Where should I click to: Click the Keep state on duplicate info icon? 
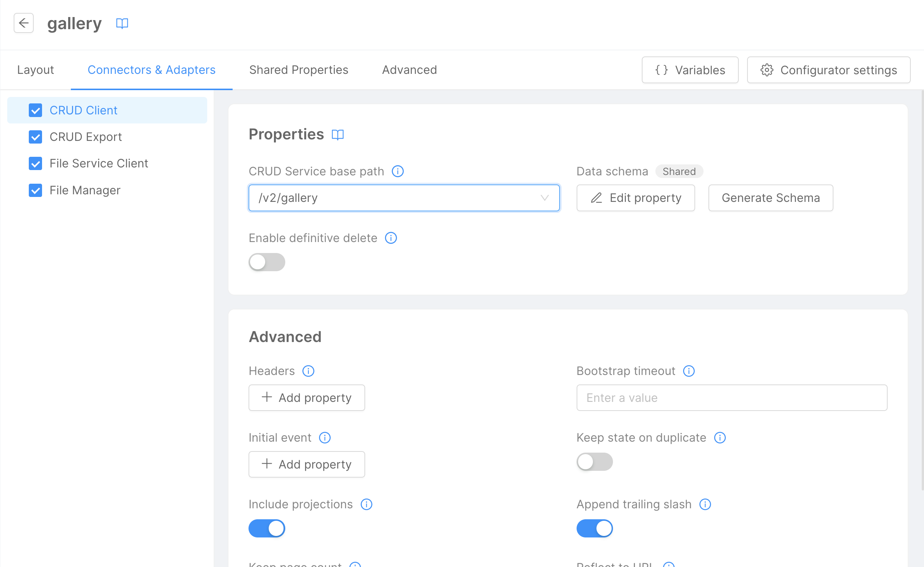[x=720, y=437]
